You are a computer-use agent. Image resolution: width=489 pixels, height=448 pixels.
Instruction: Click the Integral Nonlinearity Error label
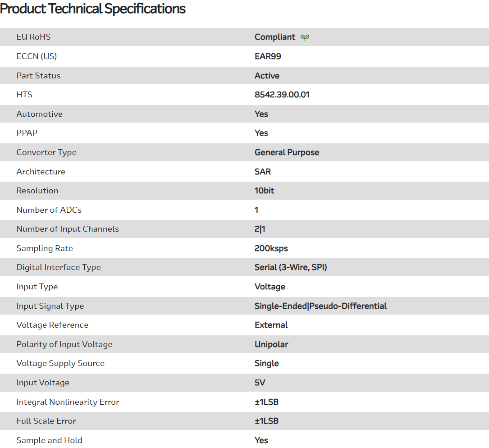pyautogui.click(x=68, y=402)
